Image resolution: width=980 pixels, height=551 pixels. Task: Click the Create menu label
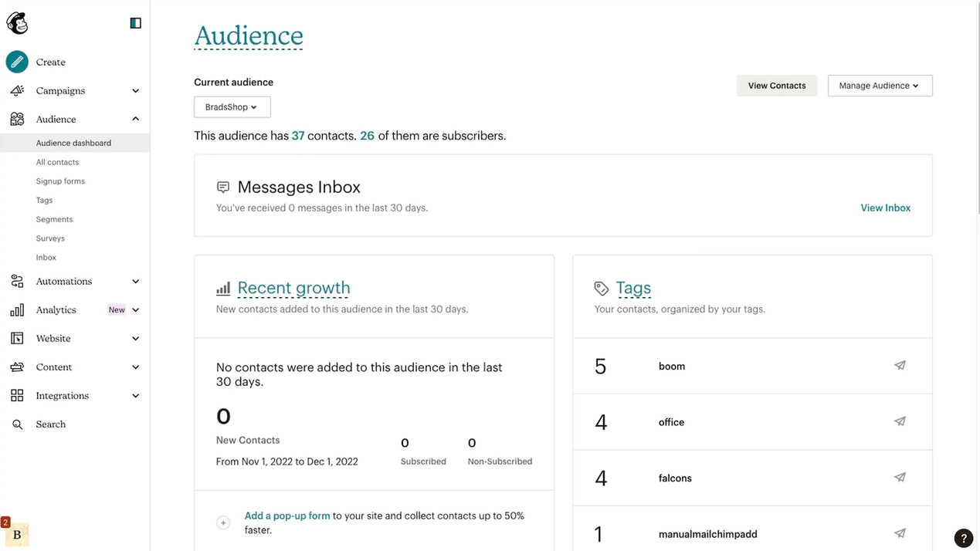tap(50, 62)
